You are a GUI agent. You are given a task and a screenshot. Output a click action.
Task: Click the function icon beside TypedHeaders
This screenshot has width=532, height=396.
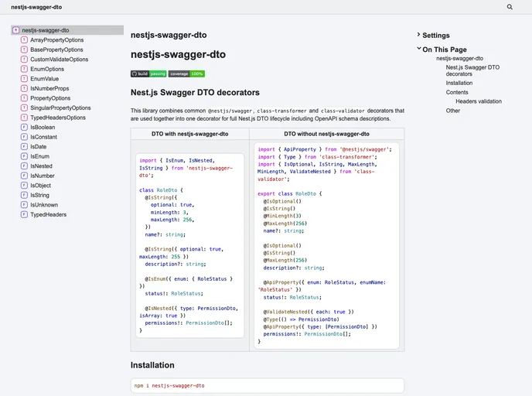pyautogui.click(x=24, y=214)
